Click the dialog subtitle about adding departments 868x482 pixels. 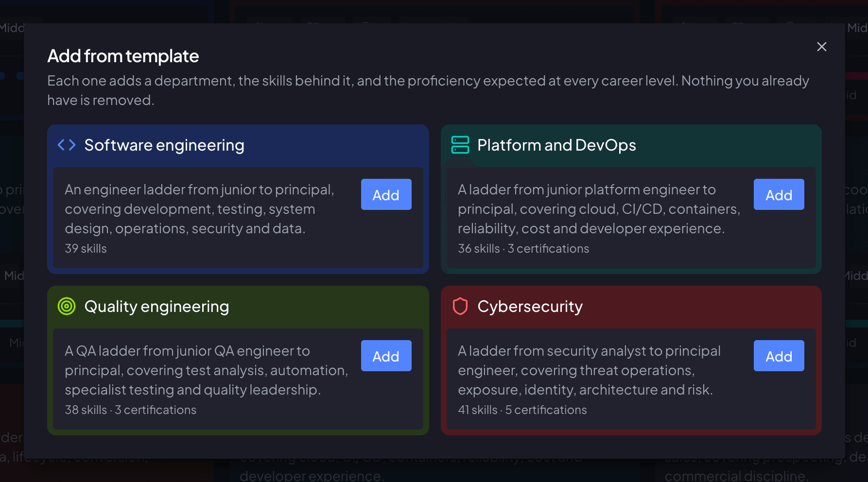coord(428,90)
